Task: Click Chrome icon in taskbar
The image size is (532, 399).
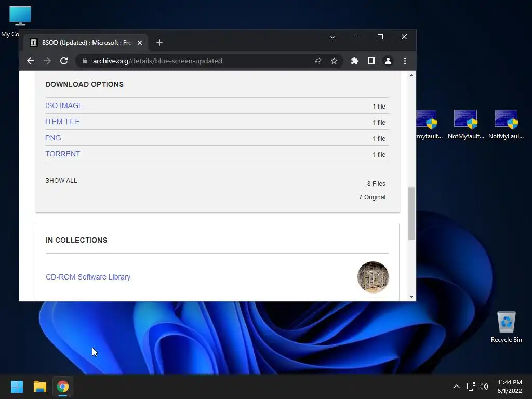Action: click(x=63, y=387)
